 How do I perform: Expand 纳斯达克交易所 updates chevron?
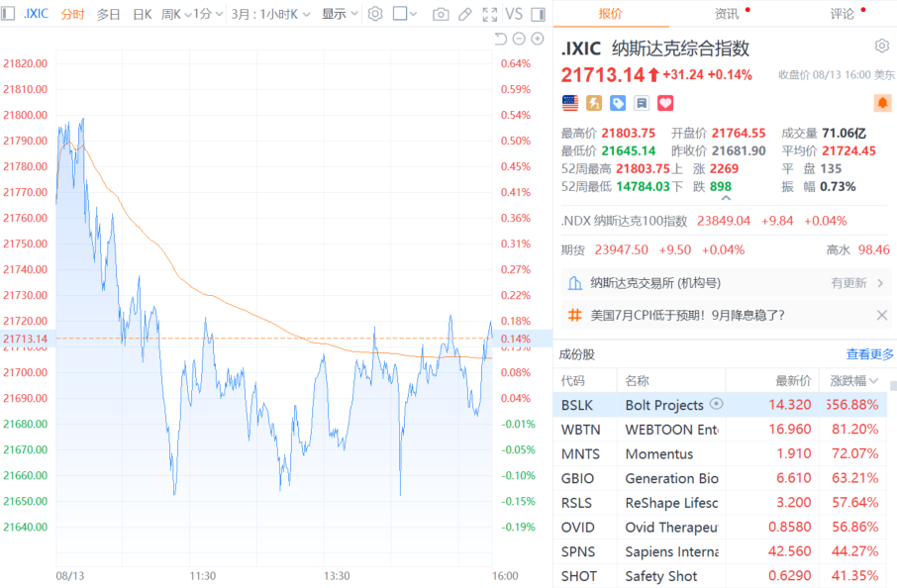pyautogui.click(x=880, y=283)
